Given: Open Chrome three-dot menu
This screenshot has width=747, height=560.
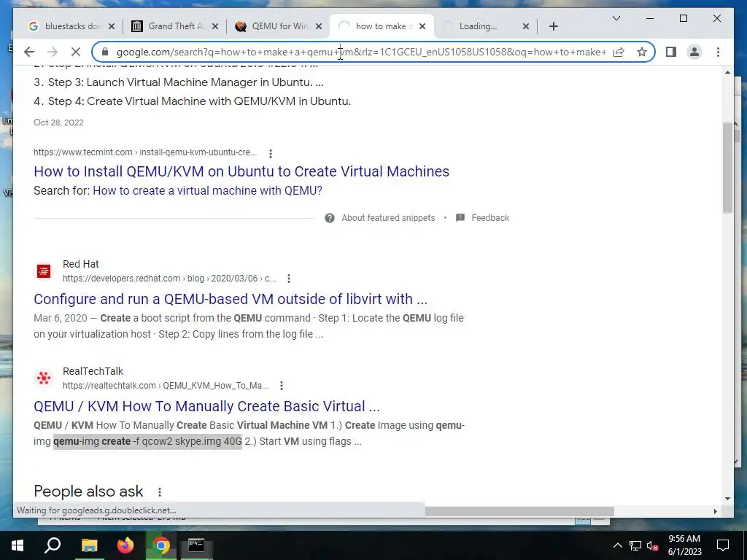Looking at the screenshot, I should (x=718, y=52).
